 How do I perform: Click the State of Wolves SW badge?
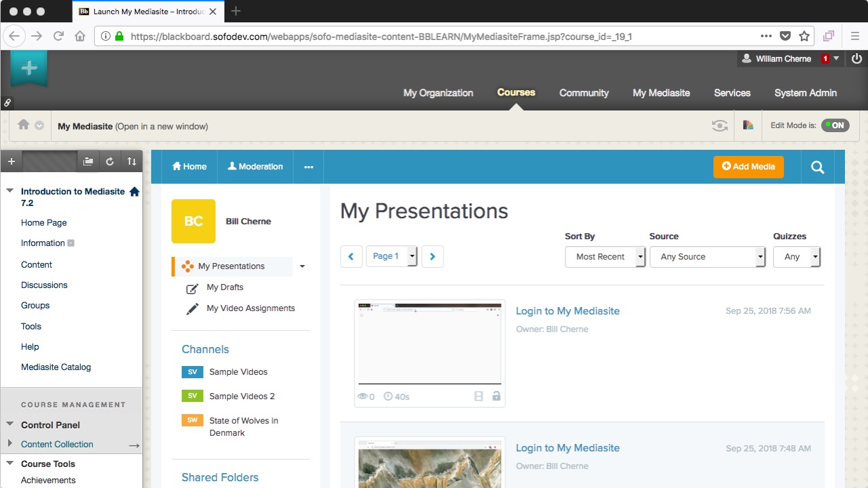(x=193, y=420)
